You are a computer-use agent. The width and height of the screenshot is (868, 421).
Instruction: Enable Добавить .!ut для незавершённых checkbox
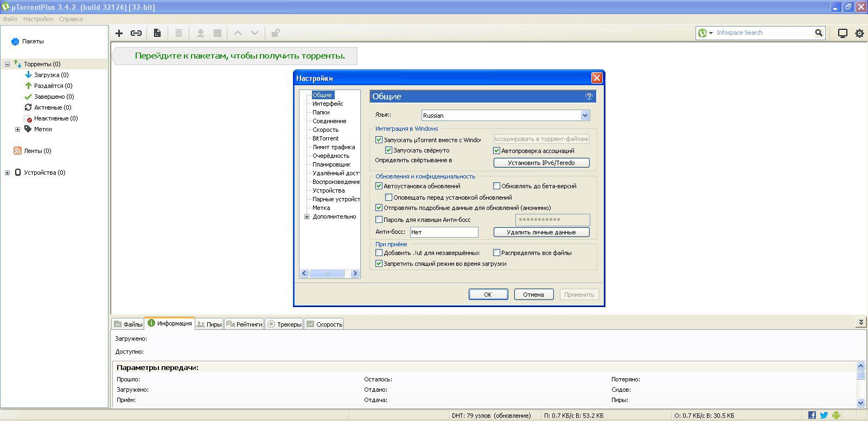point(379,253)
